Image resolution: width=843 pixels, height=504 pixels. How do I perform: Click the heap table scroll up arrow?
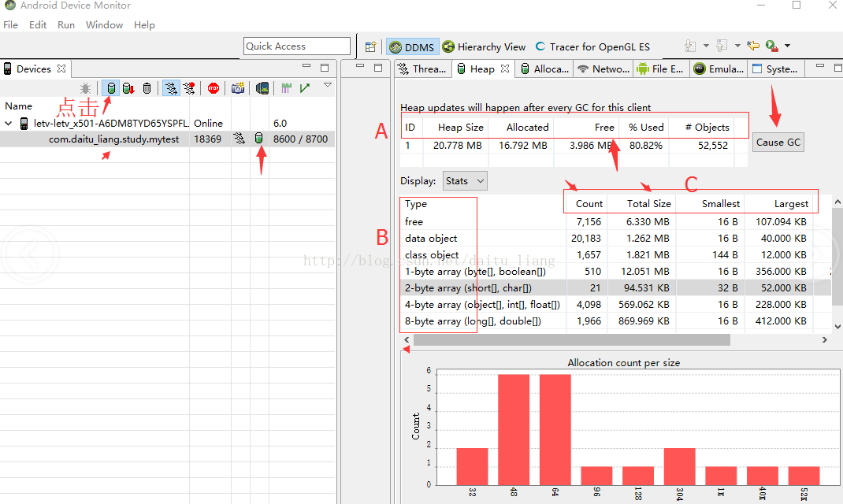(x=837, y=202)
